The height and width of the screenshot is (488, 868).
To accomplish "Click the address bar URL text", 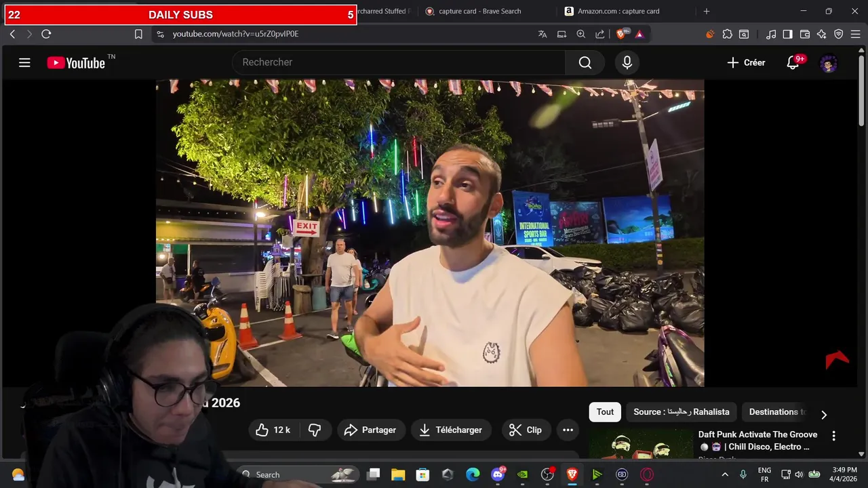I will pyautogui.click(x=235, y=34).
